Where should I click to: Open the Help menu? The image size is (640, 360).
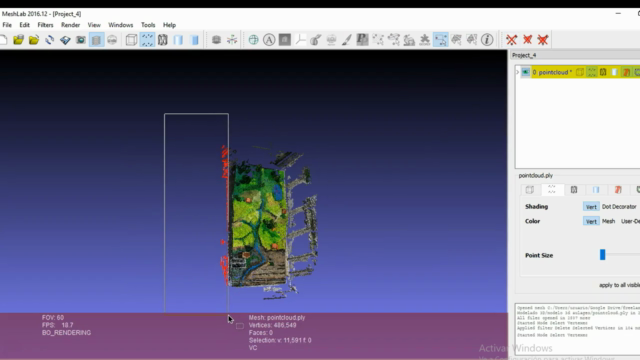pos(169,25)
